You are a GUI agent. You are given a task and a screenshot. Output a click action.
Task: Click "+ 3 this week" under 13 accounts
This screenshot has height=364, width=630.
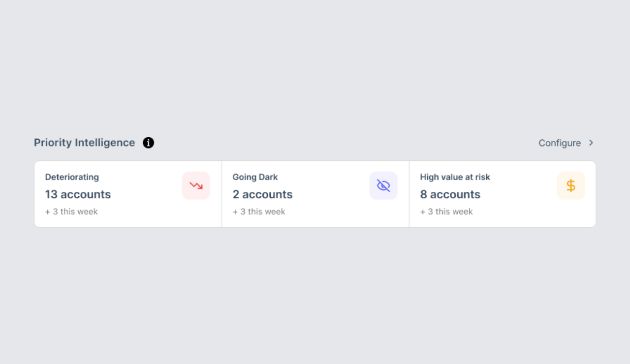coord(71,212)
